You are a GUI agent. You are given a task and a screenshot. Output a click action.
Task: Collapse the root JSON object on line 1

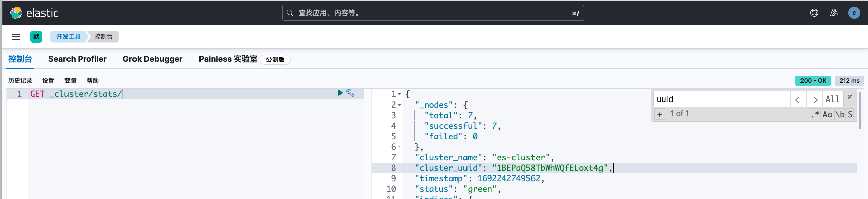400,94
